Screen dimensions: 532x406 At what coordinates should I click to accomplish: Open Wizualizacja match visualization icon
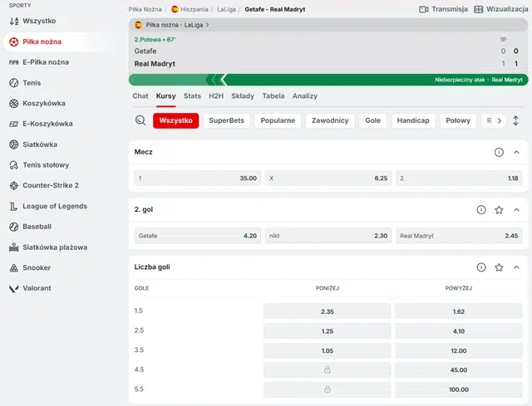[479, 9]
